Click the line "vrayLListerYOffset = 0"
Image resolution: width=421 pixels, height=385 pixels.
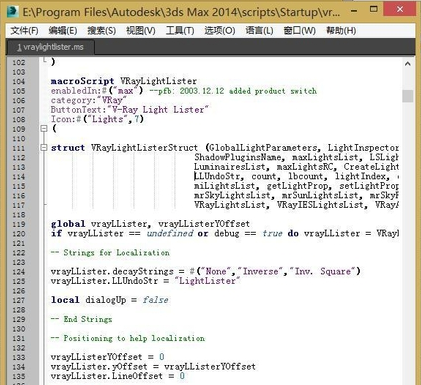(107, 357)
